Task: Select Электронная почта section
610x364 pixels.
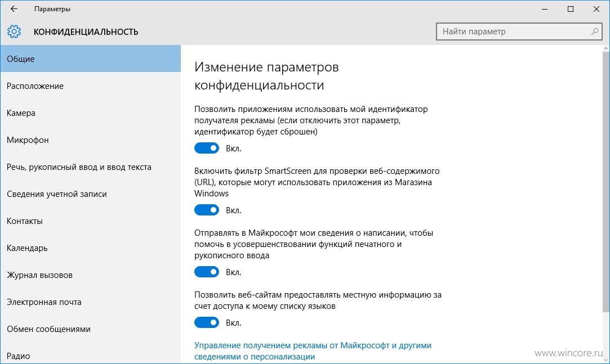Action: pos(91,302)
